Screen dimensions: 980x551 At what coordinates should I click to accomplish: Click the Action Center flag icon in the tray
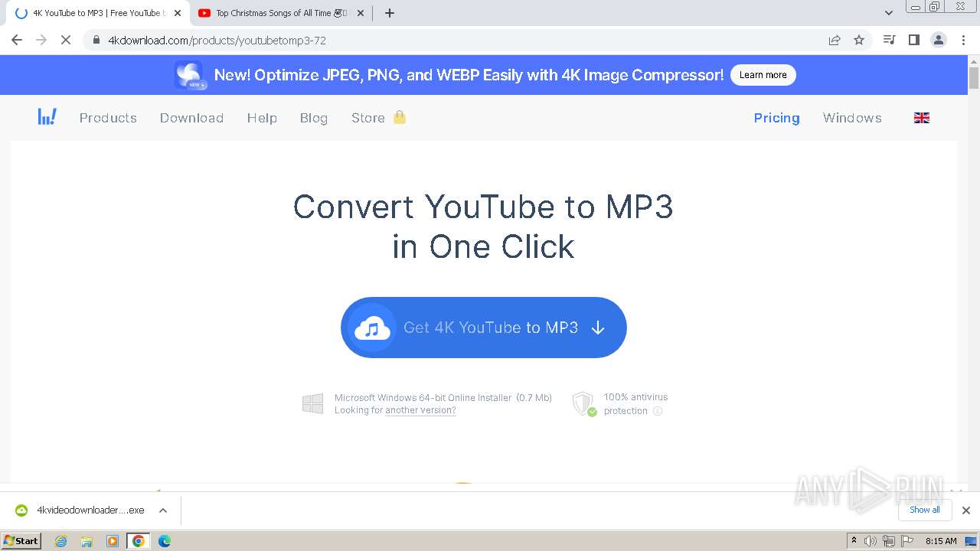coord(907,541)
